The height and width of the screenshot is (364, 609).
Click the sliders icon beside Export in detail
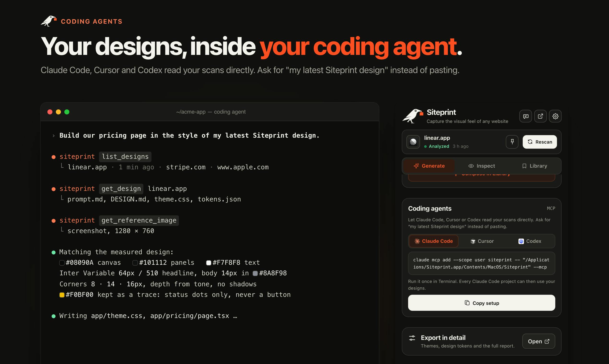click(412, 338)
